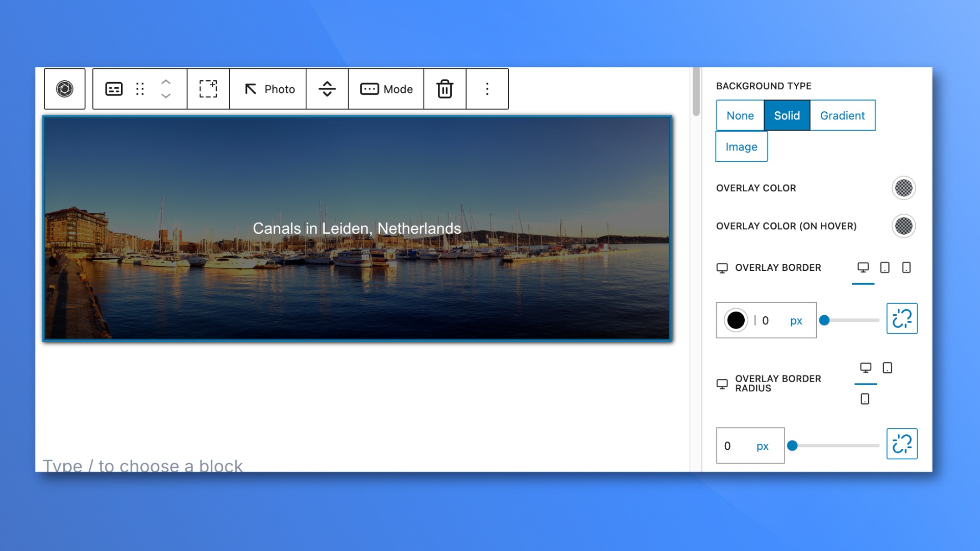The width and height of the screenshot is (980, 551).
Task: Click the vertical alignment icon
Action: (x=327, y=89)
